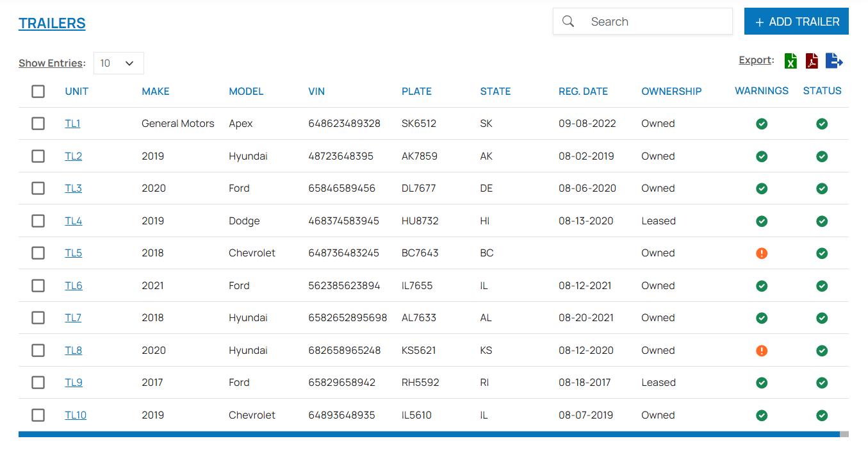
Task: Click green warnings checkmark for TL3
Action: pyautogui.click(x=762, y=188)
